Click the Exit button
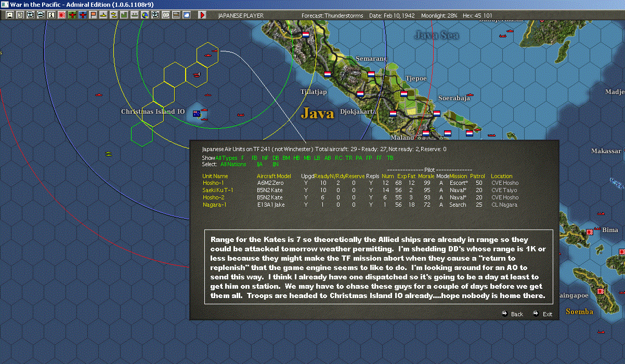The height and width of the screenshot is (364, 625). 548,314
